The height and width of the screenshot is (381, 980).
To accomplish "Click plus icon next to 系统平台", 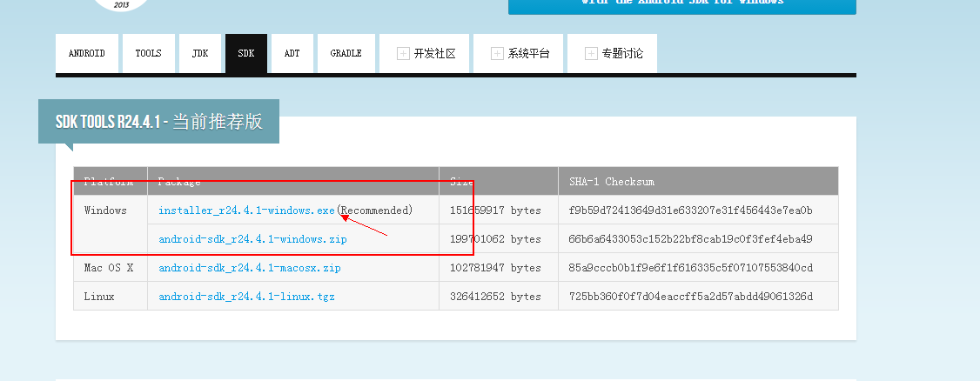I will click(x=498, y=54).
